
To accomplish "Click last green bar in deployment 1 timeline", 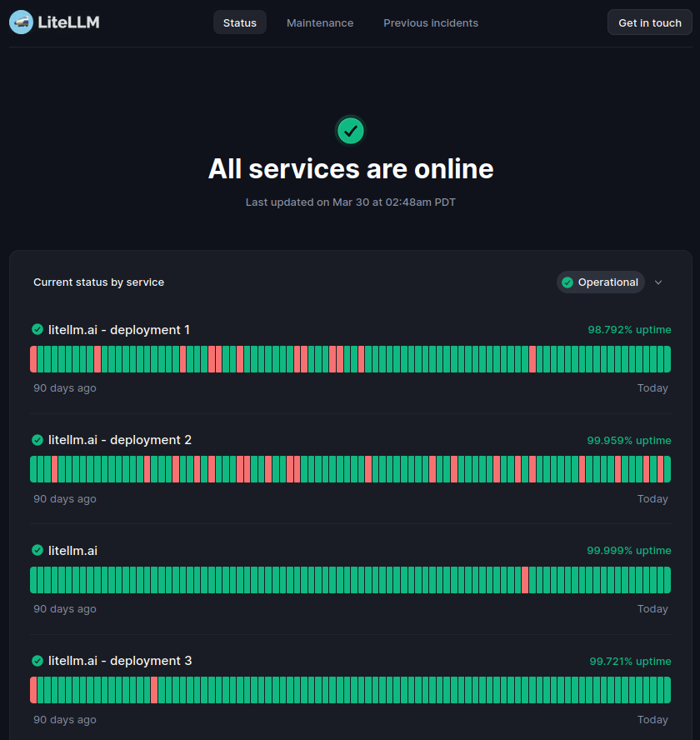I will (x=667, y=359).
